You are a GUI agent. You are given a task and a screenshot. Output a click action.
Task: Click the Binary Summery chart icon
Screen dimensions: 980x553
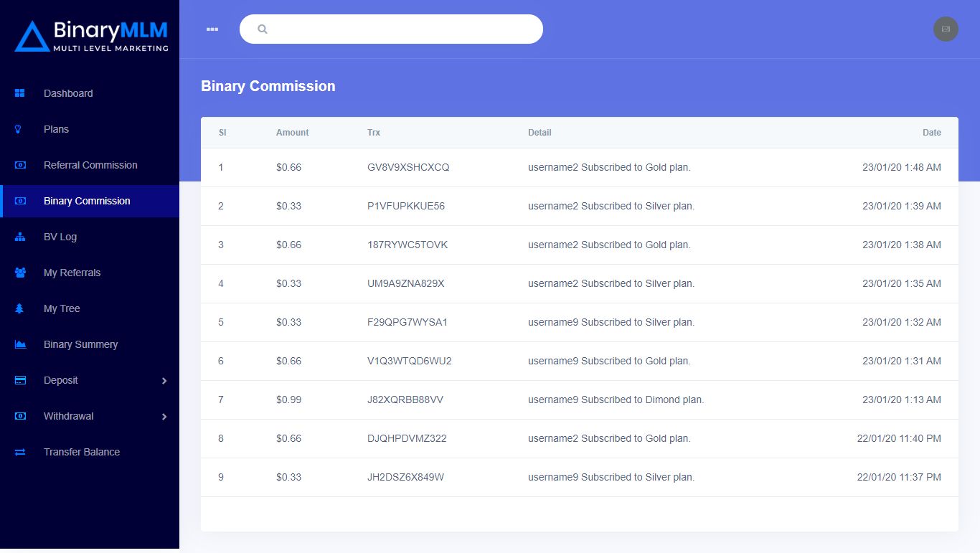point(20,344)
